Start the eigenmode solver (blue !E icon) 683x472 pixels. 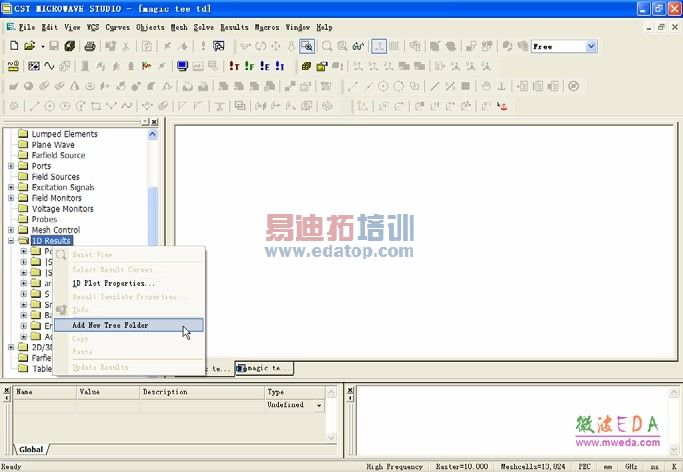coord(265,66)
